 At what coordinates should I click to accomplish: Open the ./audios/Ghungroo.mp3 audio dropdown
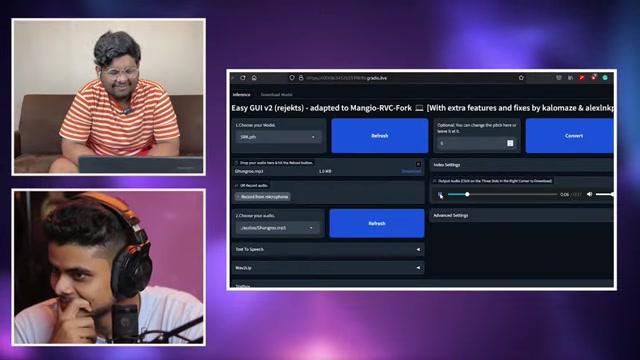278,228
